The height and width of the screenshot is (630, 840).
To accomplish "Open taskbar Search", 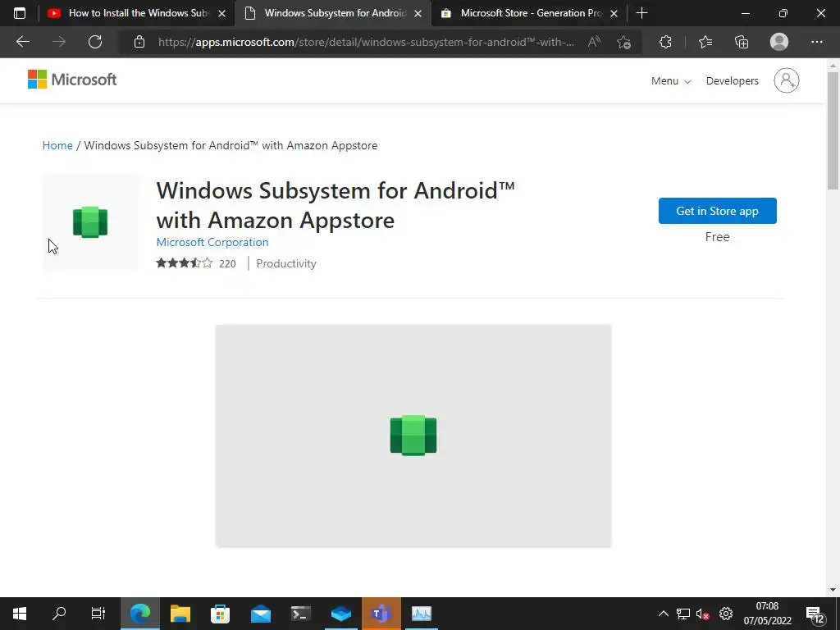I will click(59, 614).
